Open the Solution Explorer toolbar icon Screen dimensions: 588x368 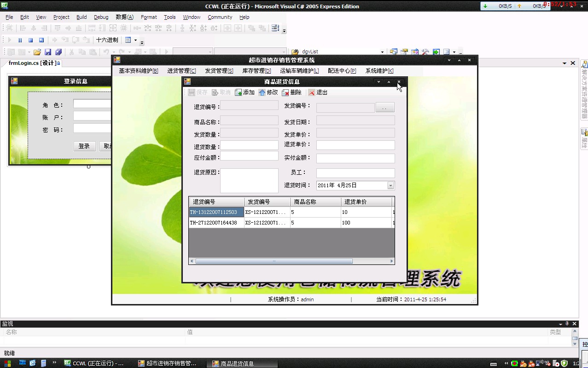[x=393, y=52]
